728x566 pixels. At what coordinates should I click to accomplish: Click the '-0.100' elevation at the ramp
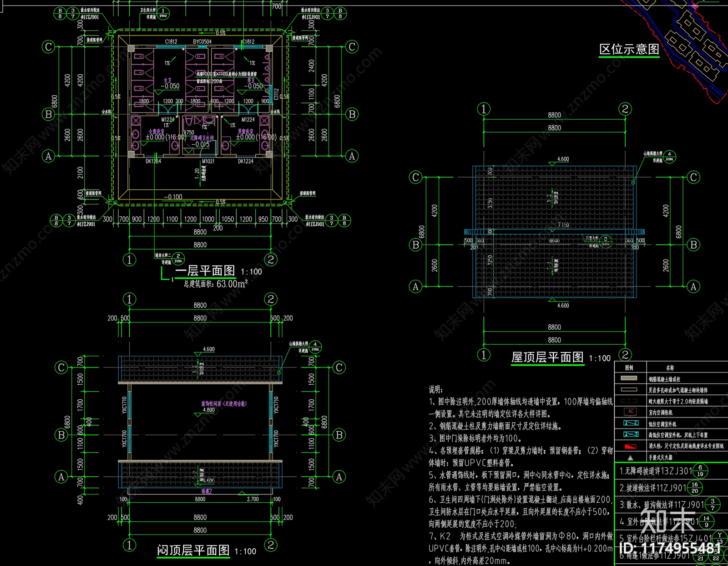tap(173, 197)
